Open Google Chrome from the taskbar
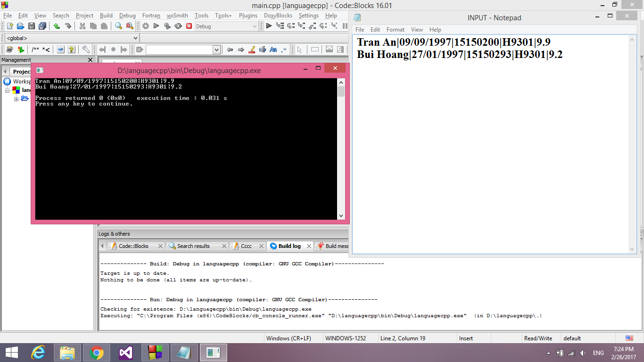The image size is (644, 362). point(97,353)
